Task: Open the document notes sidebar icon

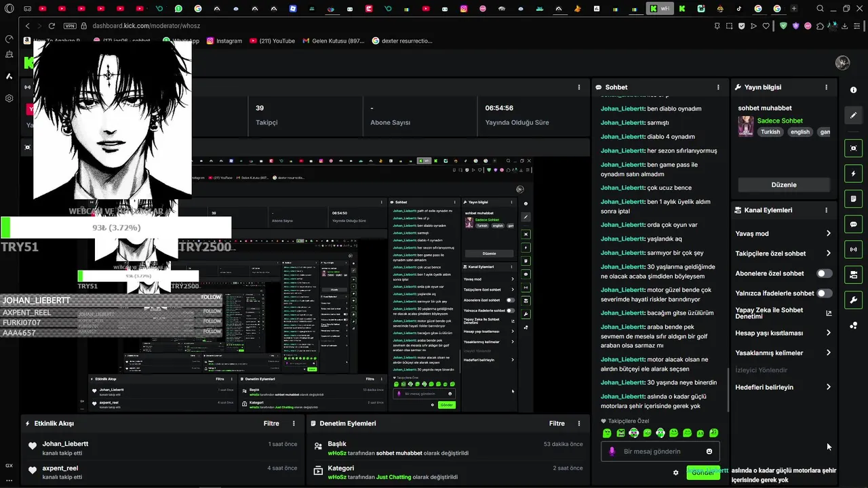Action: (853, 199)
